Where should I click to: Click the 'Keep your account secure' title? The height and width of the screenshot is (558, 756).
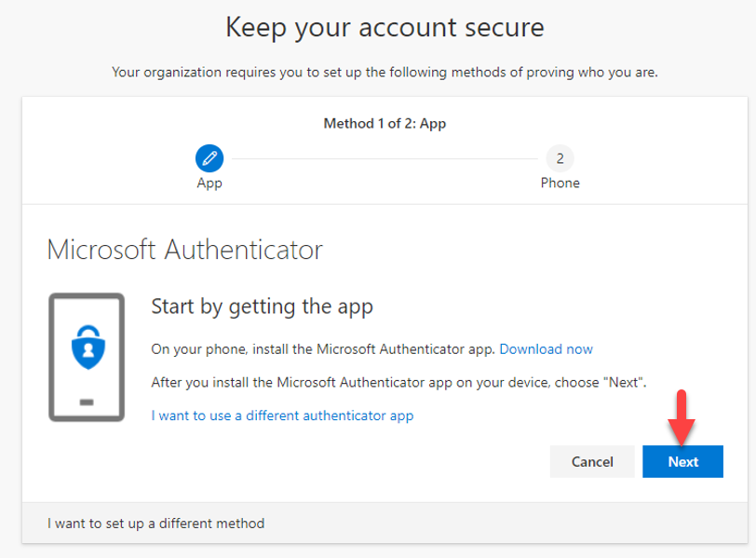(x=385, y=28)
